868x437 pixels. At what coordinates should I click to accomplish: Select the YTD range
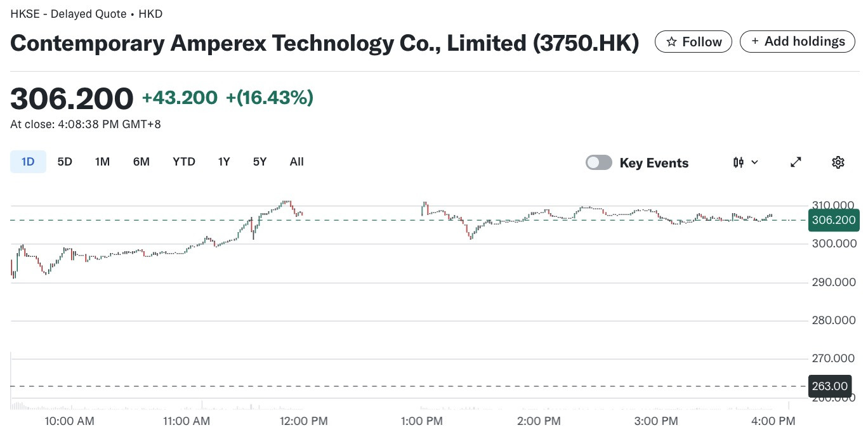pyautogui.click(x=184, y=162)
